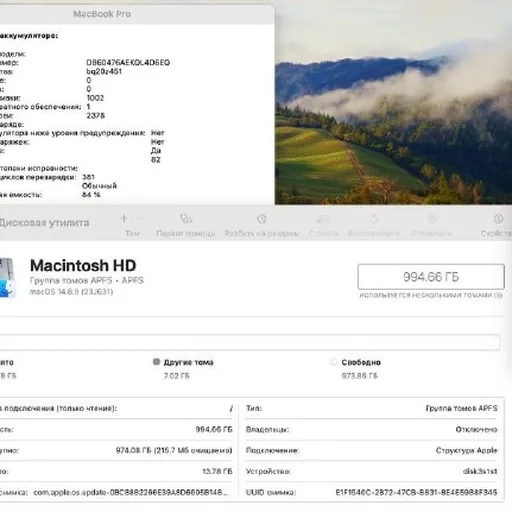This screenshot has width=512, height=512.
Task: Click the subtitle Группа томов APFS • APFS
Action: 87,280
